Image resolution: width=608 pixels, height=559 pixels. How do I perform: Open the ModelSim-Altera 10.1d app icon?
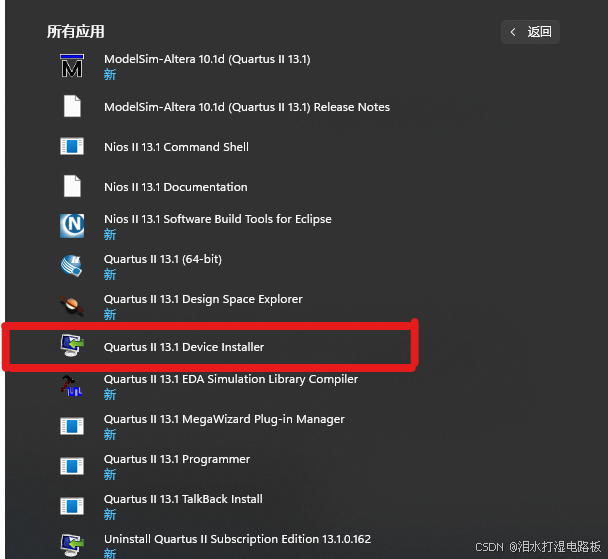click(72, 66)
